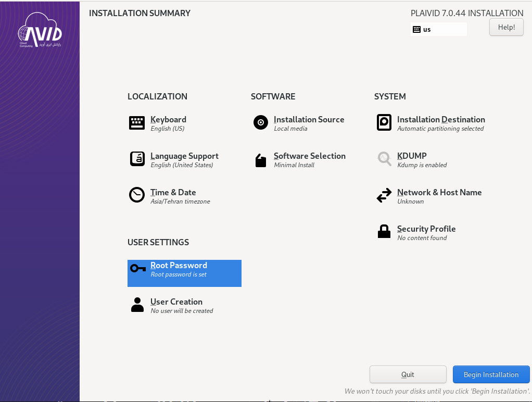Click the 'us' keyboard layout indicator
532x402 pixels.
click(x=438, y=29)
